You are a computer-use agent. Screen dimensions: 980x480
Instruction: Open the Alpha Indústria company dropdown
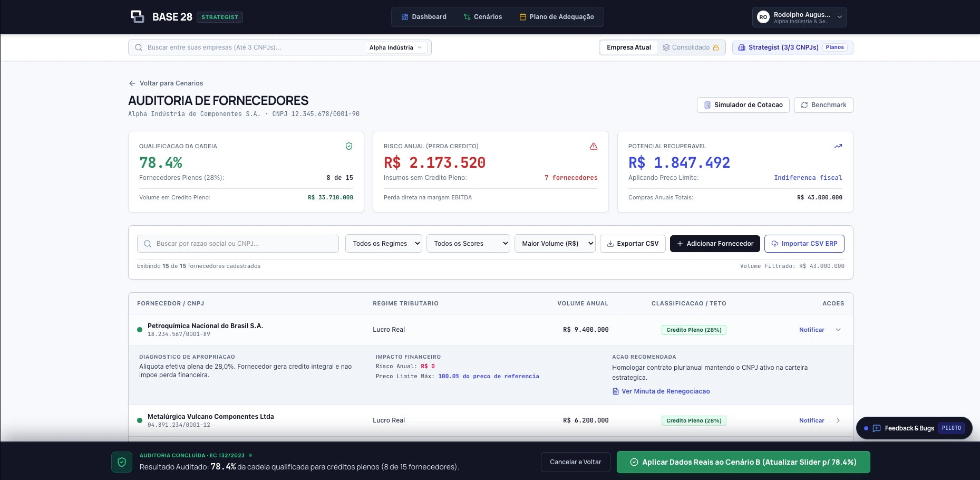pyautogui.click(x=395, y=47)
